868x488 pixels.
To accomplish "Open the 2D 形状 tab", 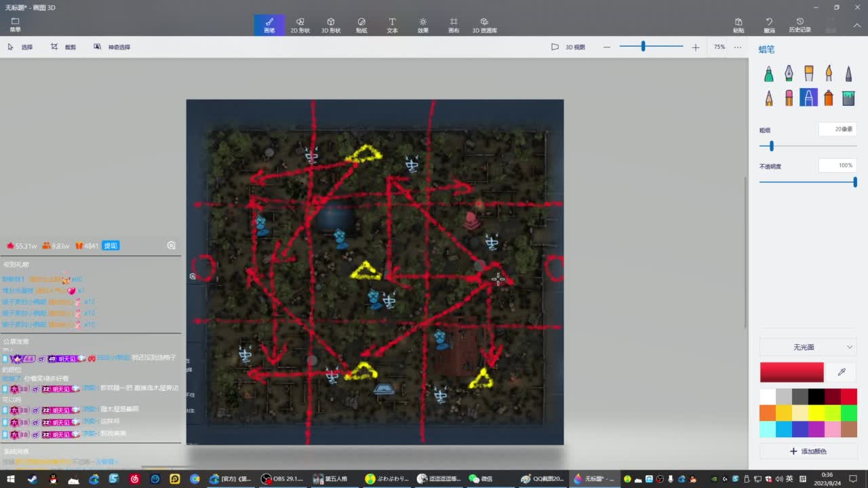I will click(x=300, y=25).
